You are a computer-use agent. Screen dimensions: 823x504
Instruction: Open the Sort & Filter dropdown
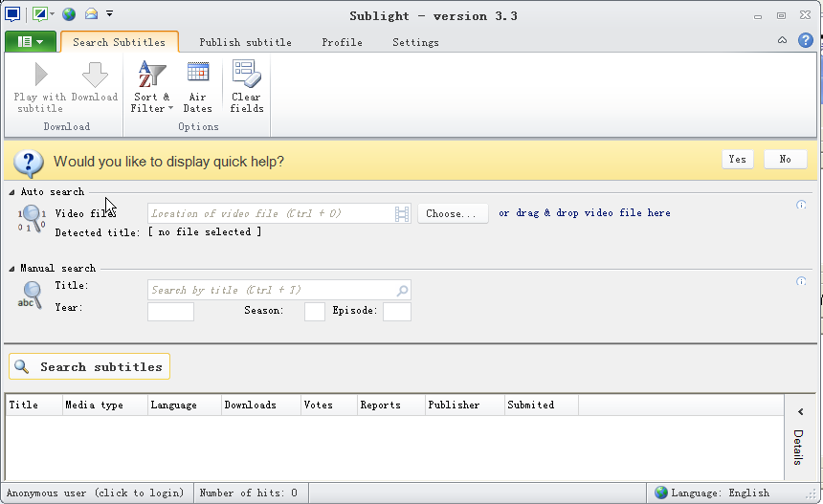tap(152, 87)
